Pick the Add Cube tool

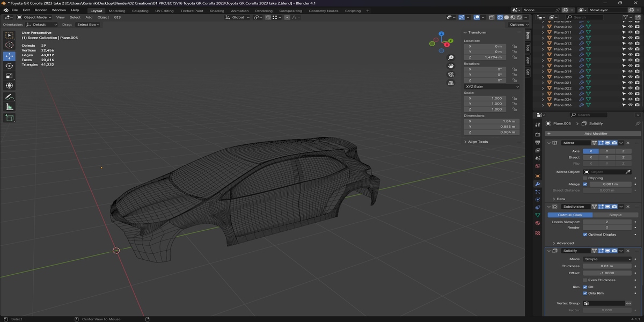pos(9,118)
